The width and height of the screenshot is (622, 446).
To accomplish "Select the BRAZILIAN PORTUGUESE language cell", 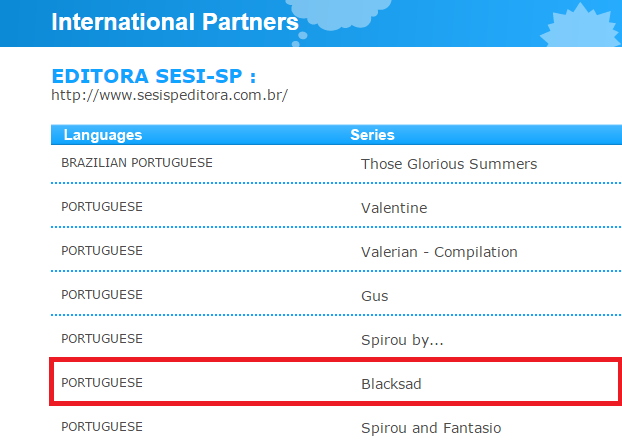I will [x=137, y=163].
